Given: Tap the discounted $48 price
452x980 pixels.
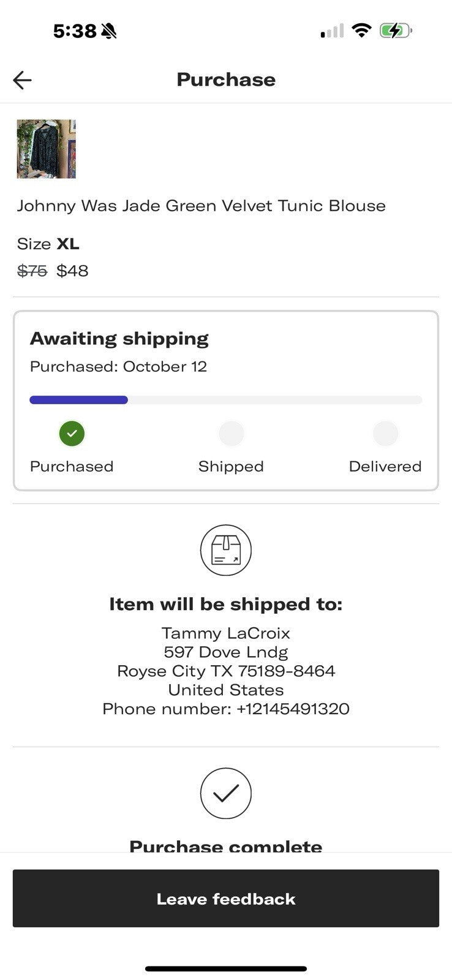Looking at the screenshot, I should point(72,271).
